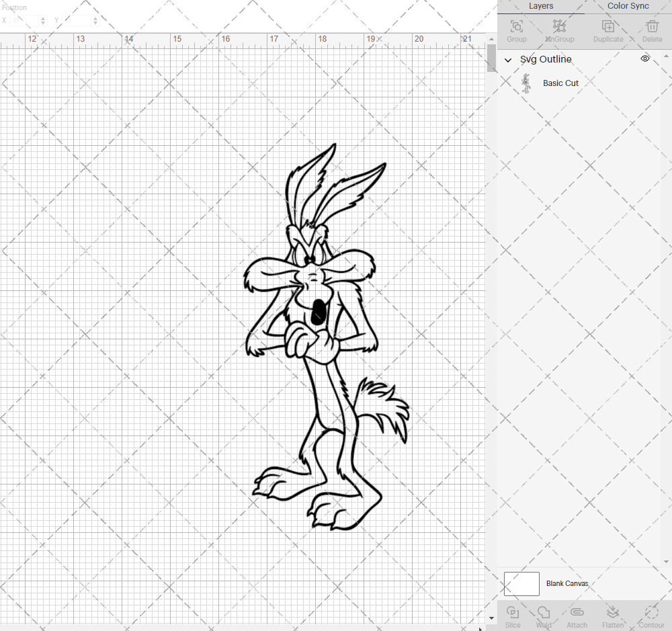This screenshot has height=631, width=672.
Task: Open the Color Sync tab
Action: click(x=628, y=6)
